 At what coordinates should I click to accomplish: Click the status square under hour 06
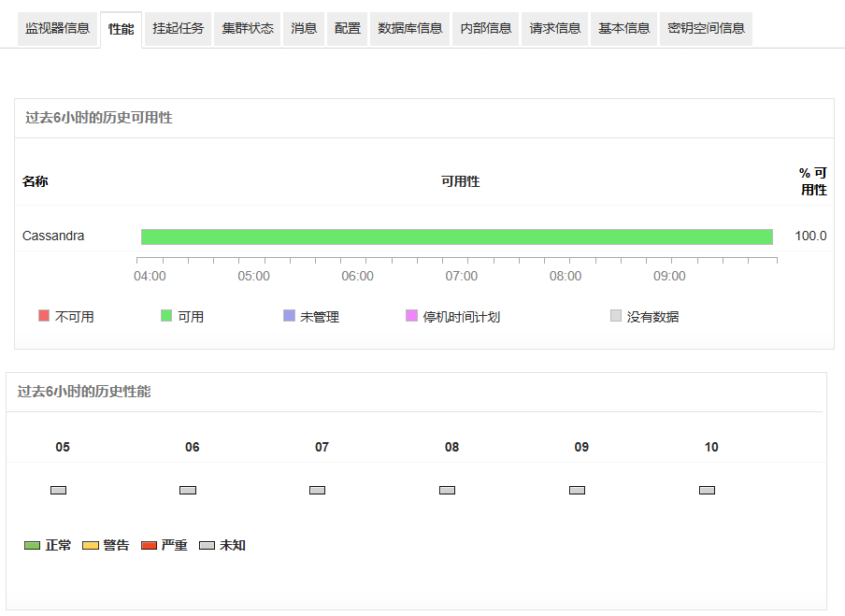[x=188, y=490]
